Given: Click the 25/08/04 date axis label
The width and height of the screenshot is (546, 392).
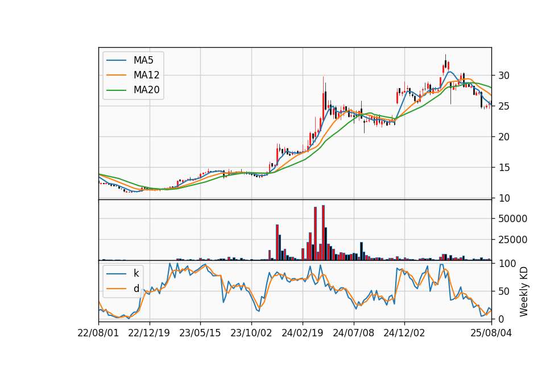Looking at the screenshot, I should click(x=491, y=333).
